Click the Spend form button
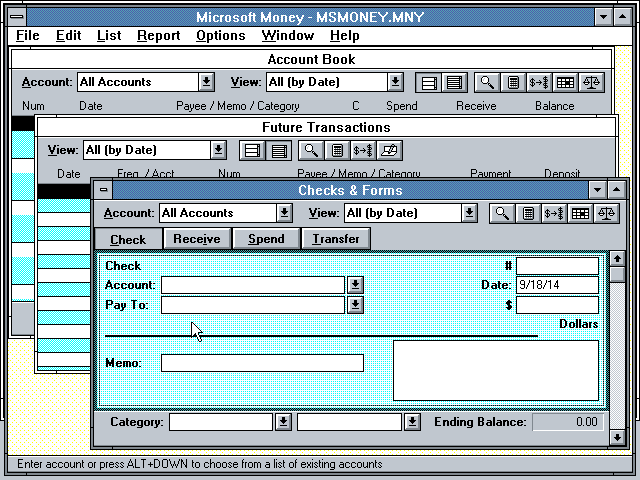The image size is (640, 480). click(266, 239)
